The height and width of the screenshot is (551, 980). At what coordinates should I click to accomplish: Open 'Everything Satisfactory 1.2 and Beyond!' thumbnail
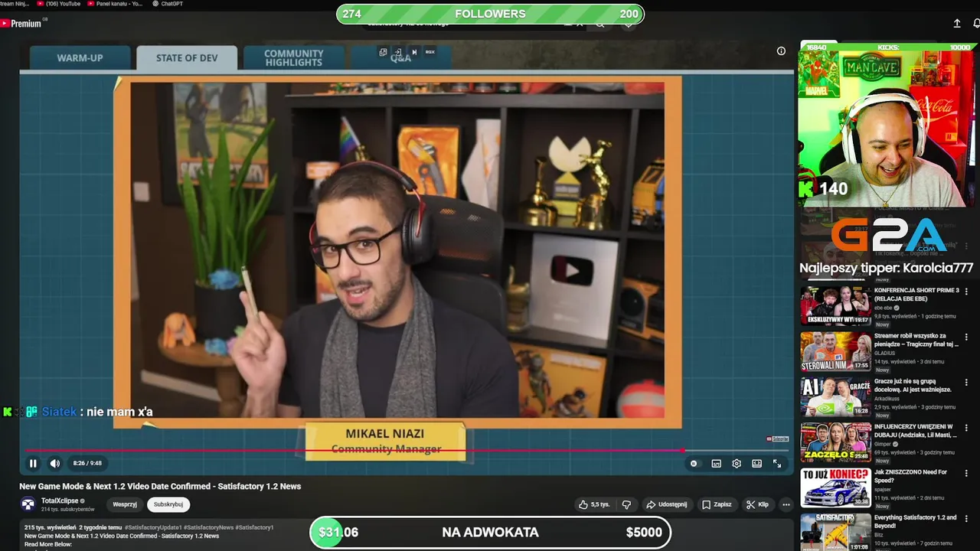[835, 532]
